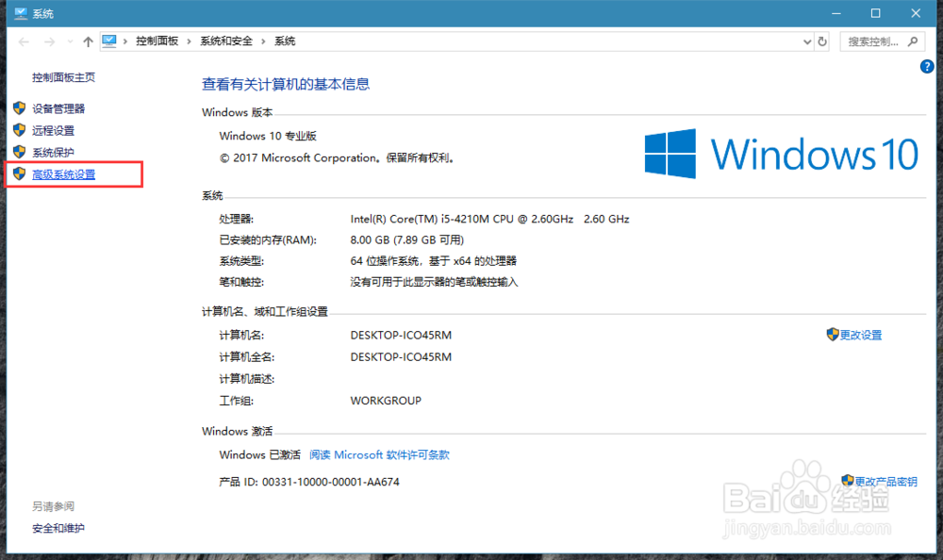Click the Windows 10 专业版 edition text
This screenshot has width=943, height=560.
pos(268,136)
